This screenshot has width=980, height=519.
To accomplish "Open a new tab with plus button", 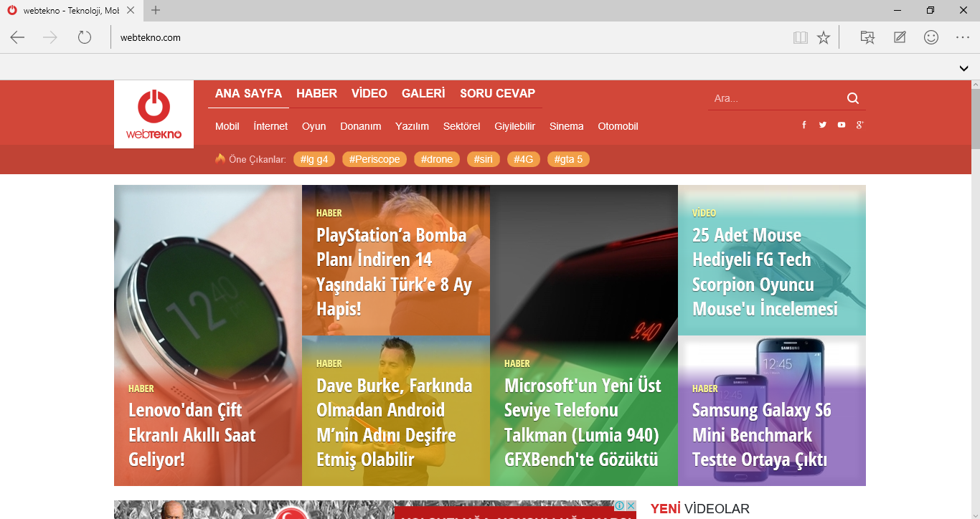I will 156,10.
